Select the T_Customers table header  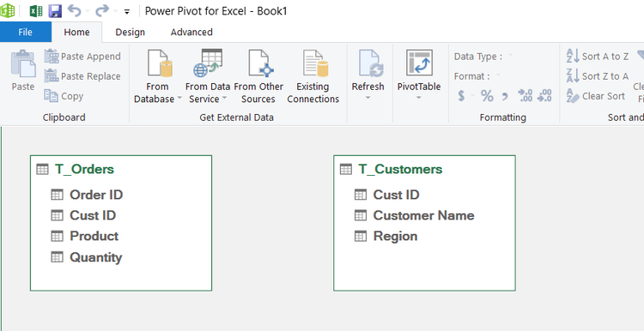point(400,169)
